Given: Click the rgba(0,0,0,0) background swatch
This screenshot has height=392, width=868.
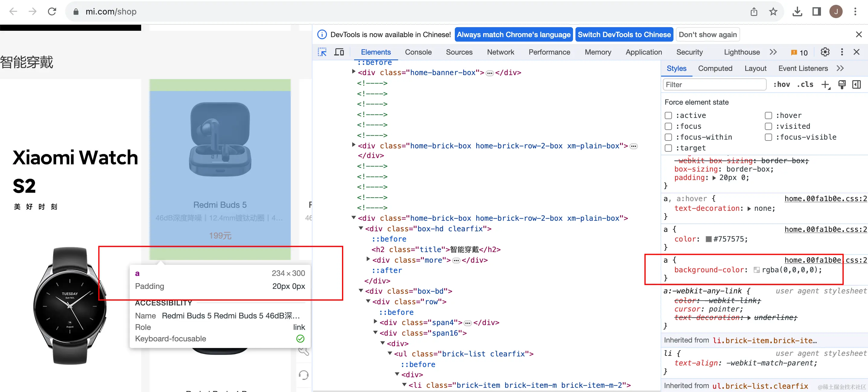Looking at the screenshot, I should (x=756, y=270).
